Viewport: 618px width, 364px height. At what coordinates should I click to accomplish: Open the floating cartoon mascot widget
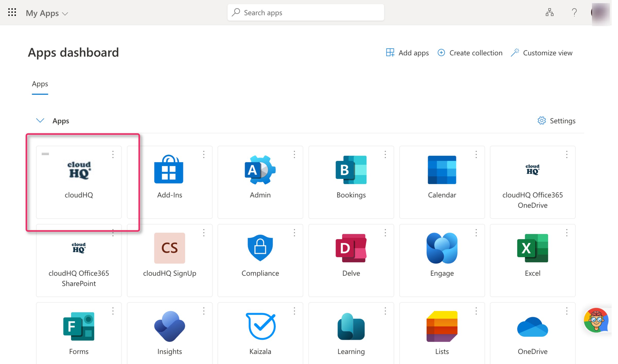[596, 320]
